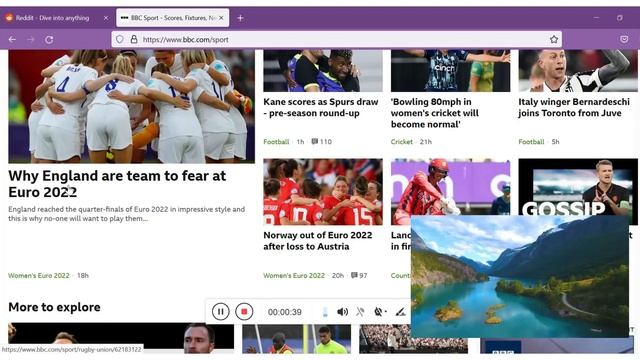Go back to previous page
The image size is (640, 360).
(x=12, y=40)
